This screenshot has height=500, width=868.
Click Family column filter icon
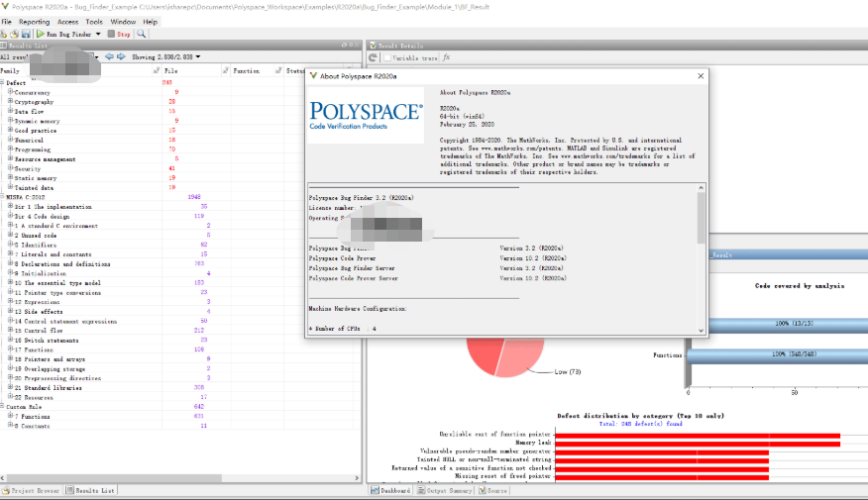click(x=157, y=70)
